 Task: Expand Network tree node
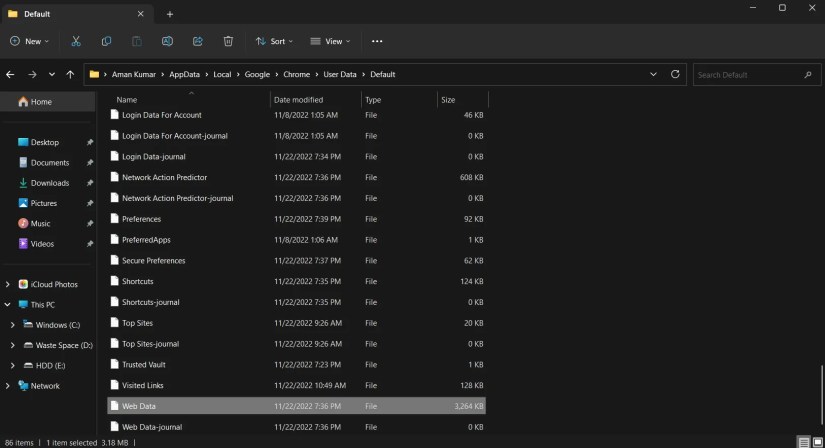[7, 386]
